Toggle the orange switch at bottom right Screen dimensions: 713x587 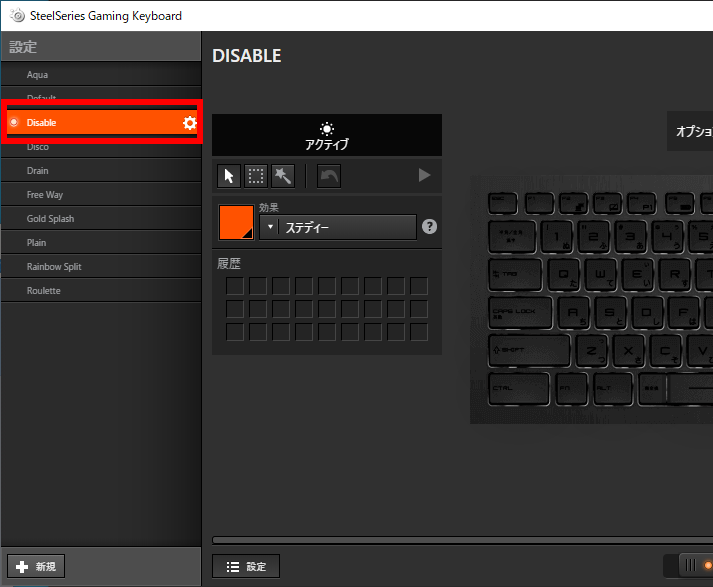point(696,565)
